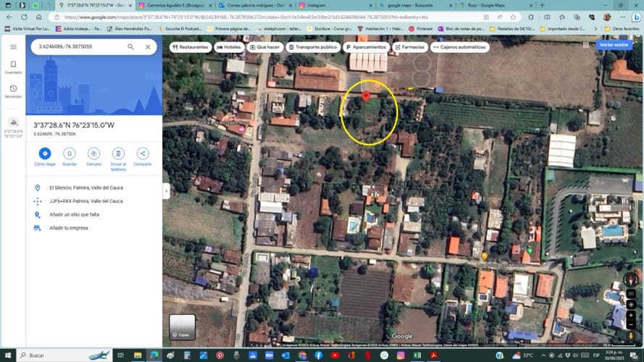Image resolution: width=644 pixels, height=362 pixels.
Task: Open the Google apps grid
Action: [585, 45]
